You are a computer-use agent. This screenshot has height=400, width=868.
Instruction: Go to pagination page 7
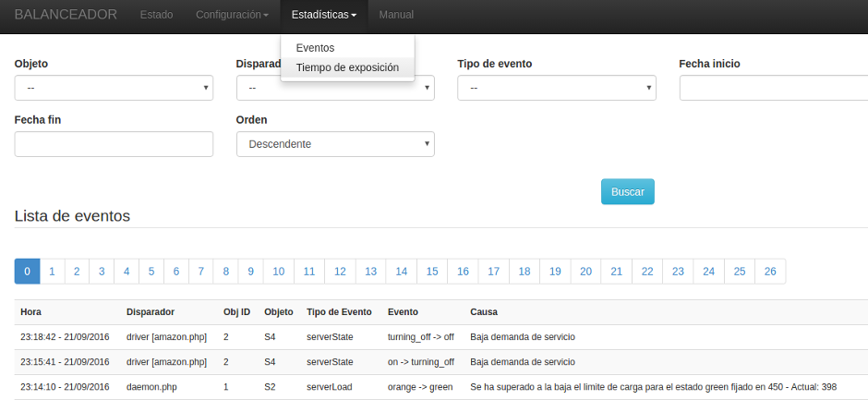click(x=201, y=272)
